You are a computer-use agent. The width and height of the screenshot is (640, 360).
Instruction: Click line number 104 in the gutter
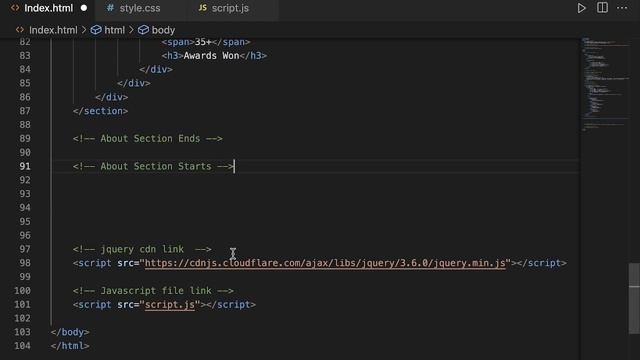[x=22, y=346]
